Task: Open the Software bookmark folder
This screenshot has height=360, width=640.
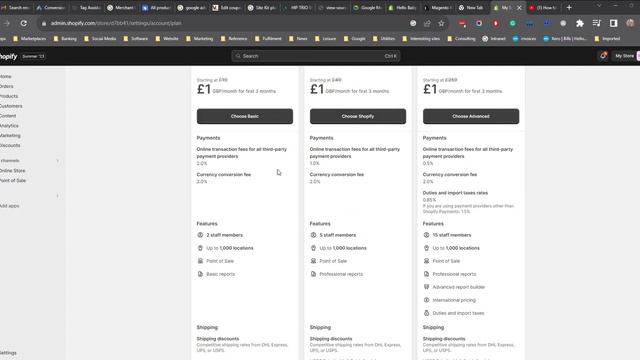Action: coord(135,38)
